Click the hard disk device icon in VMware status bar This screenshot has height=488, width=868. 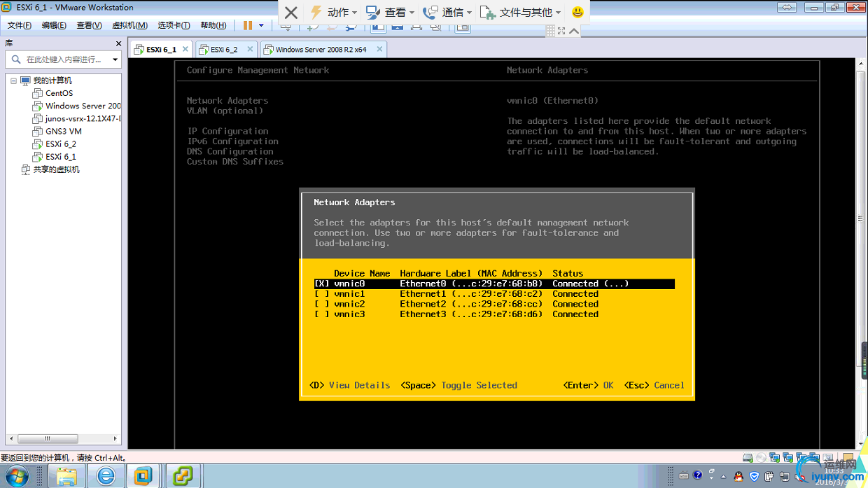tap(748, 458)
